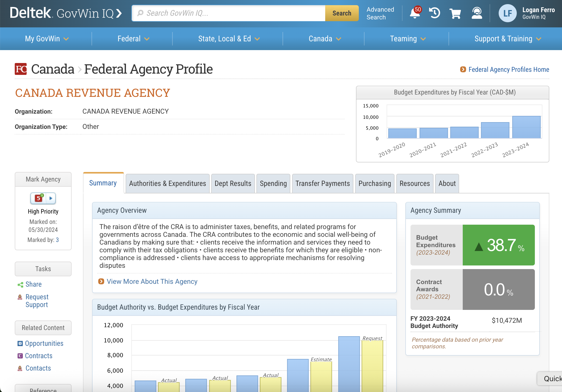
Task: Open the Purchasing tab
Action: coord(375,183)
